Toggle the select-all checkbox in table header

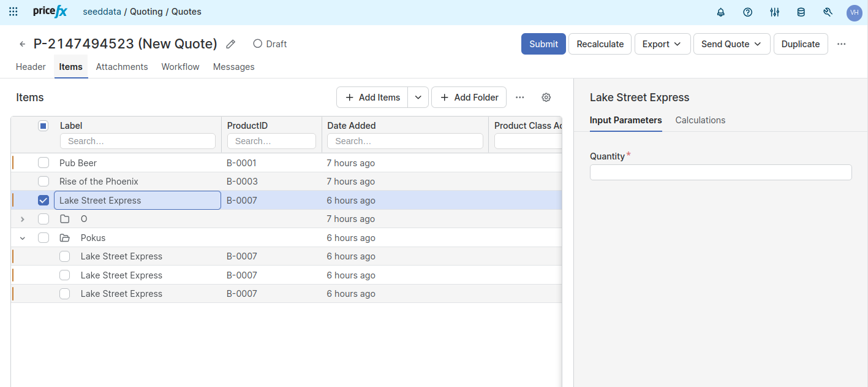(x=43, y=126)
